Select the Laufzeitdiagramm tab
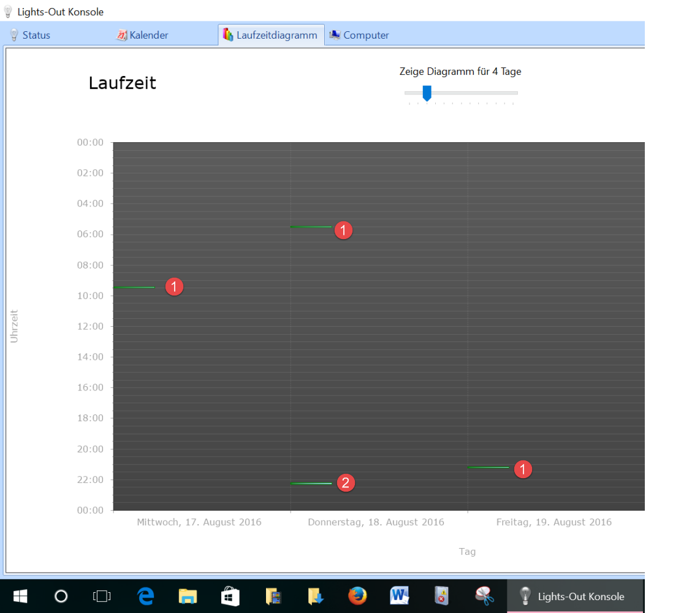 [x=270, y=35]
